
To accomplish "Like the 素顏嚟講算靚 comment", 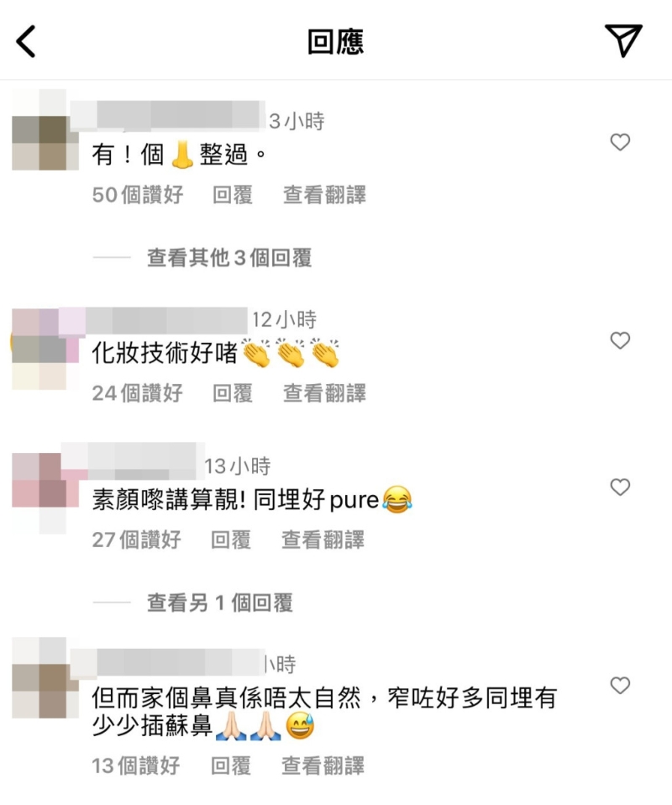I will (620, 487).
